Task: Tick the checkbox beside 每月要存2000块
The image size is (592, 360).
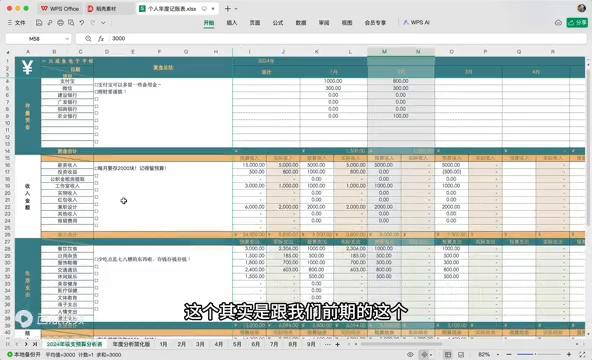Action: click(96, 168)
